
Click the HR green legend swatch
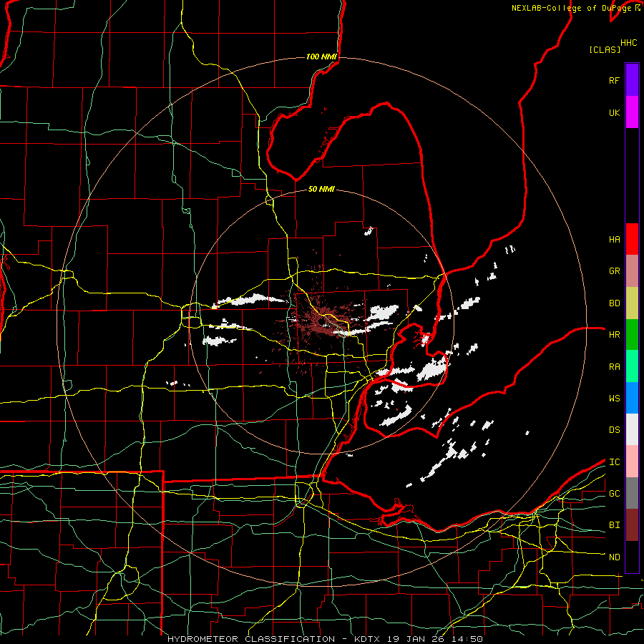[632, 335]
